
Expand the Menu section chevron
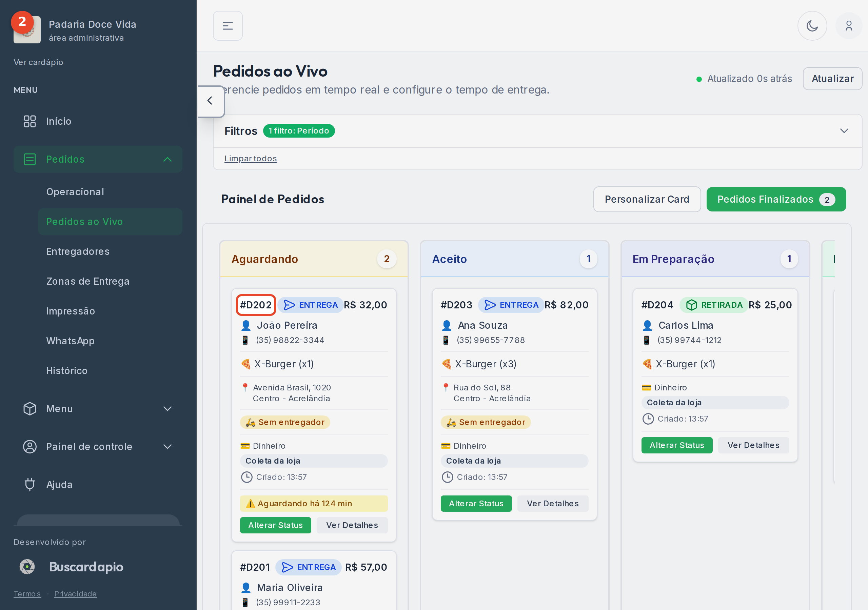(x=167, y=409)
